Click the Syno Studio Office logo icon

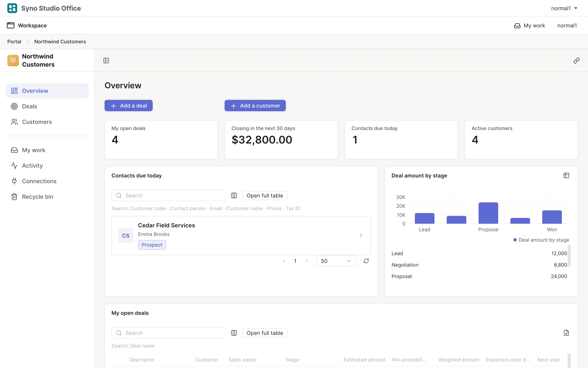12,8
